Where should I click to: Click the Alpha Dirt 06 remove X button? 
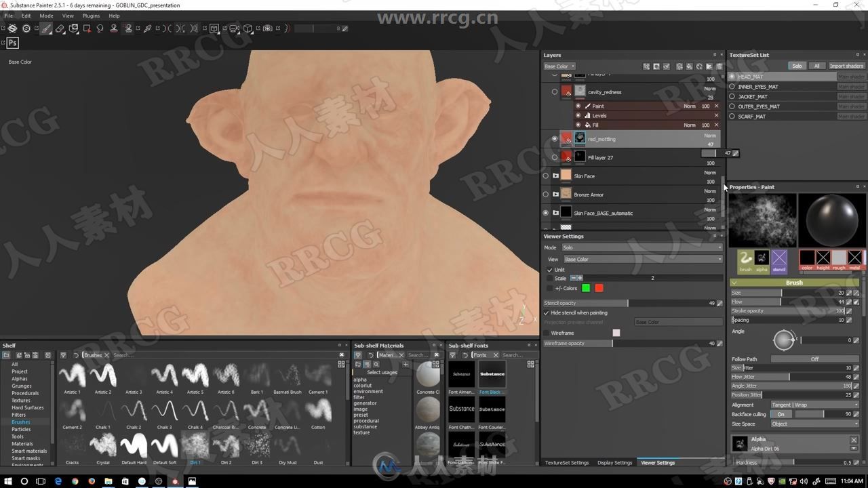854,440
